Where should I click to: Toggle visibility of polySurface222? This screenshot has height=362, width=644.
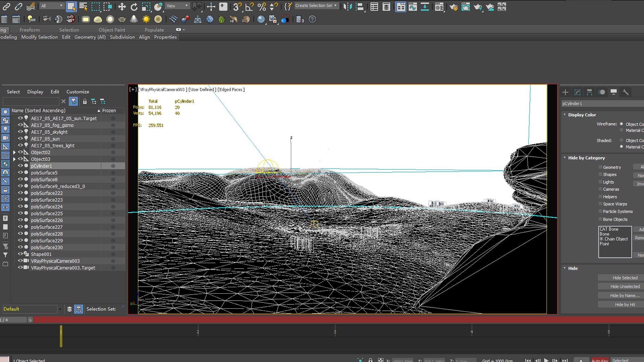20,193
